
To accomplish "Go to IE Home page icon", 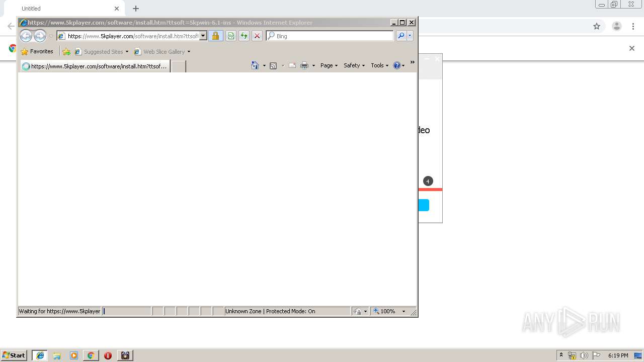I will pos(255,65).
